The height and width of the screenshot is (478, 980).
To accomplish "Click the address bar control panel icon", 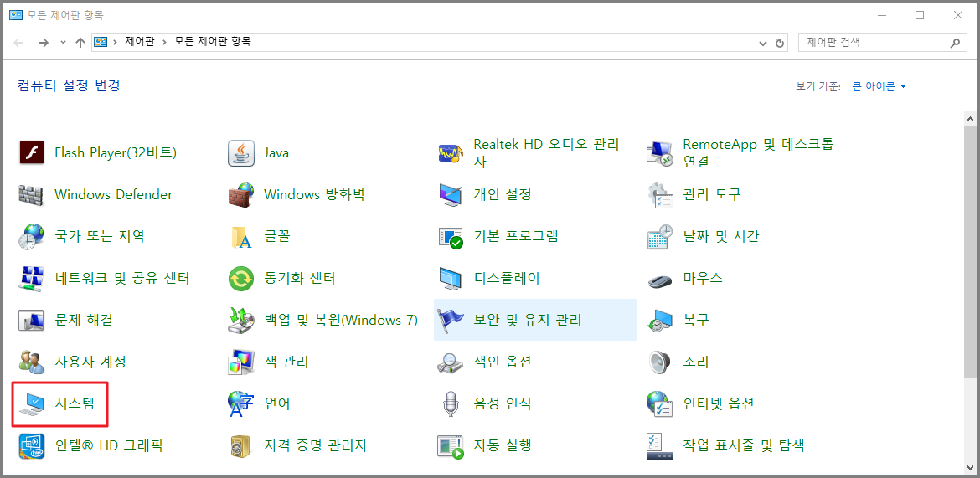I will click(x=100, y=43).
